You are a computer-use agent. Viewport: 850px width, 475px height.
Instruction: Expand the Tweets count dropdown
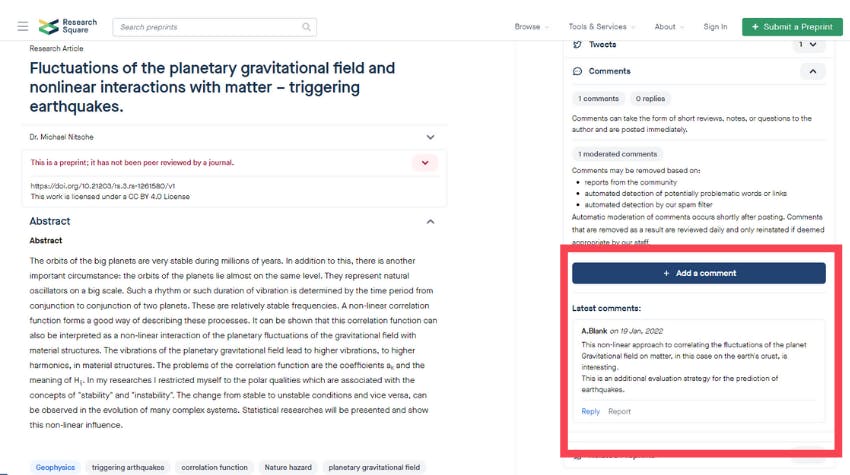tap(808, 45)
